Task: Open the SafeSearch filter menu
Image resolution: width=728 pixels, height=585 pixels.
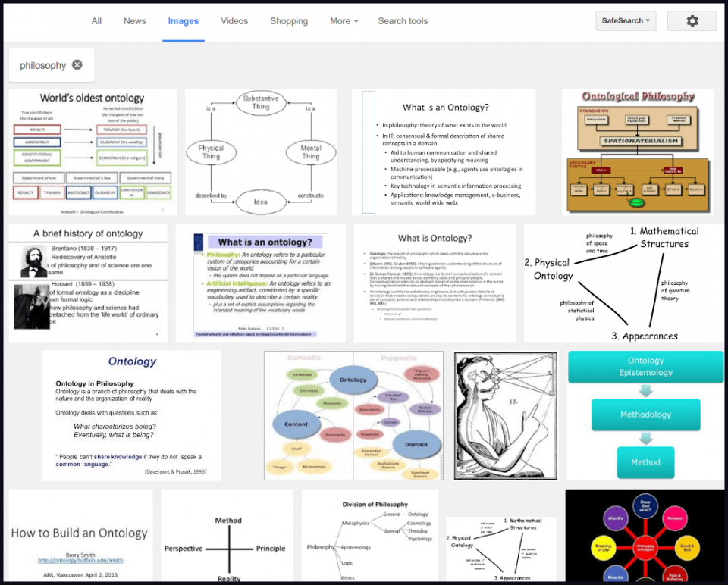Action: point(624,20)
